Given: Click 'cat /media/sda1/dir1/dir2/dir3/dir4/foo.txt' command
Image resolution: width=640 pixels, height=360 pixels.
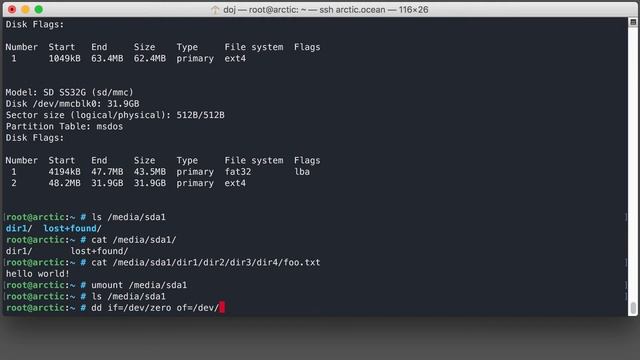Looking at the screenshot, I should (x=206, y=262).
